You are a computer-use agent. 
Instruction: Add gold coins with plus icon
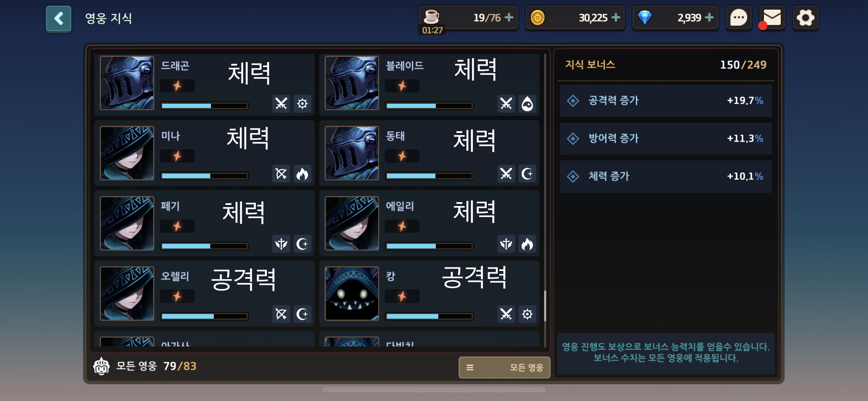tap(616, 17)
